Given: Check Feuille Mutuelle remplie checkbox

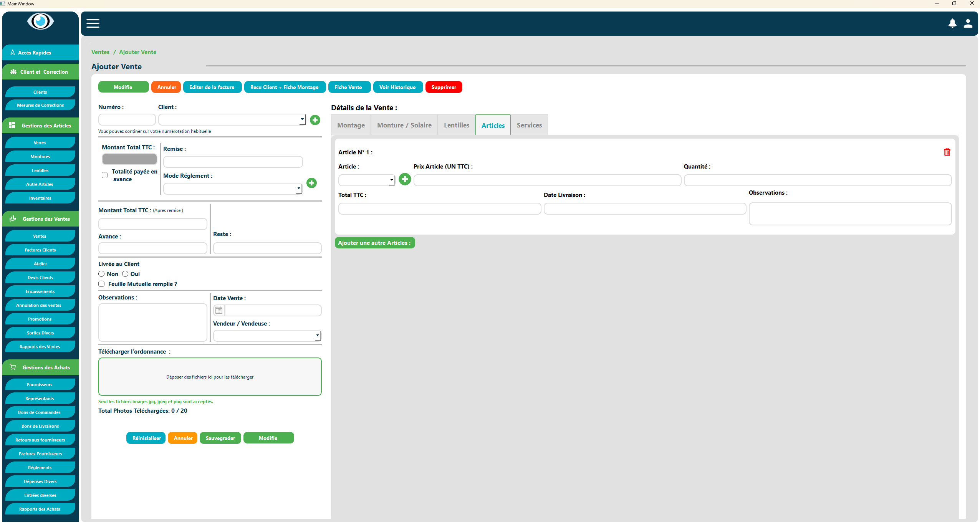Looking at the screenshot, I should pyautogui.click(x=101, y=284).
